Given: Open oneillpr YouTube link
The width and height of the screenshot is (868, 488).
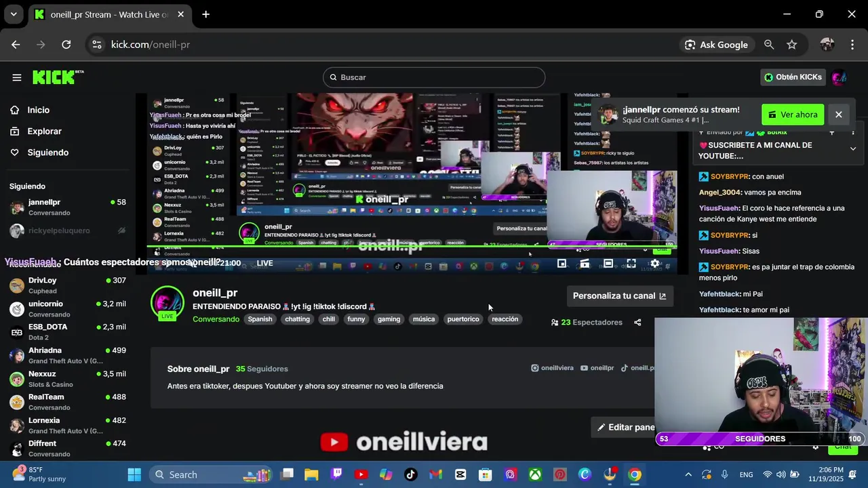Looking at the screenshot, I should pos(597,368).
